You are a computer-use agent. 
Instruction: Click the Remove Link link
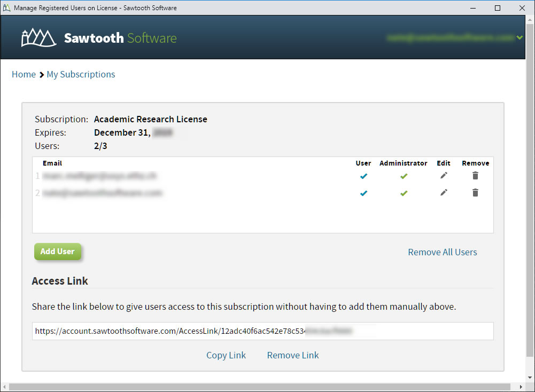(293, 355)
